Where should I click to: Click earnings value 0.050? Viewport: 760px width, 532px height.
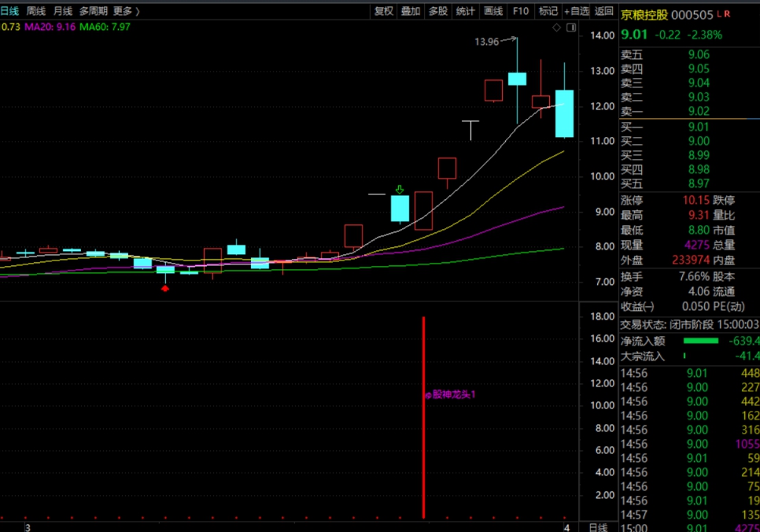[x=695, y=306]
